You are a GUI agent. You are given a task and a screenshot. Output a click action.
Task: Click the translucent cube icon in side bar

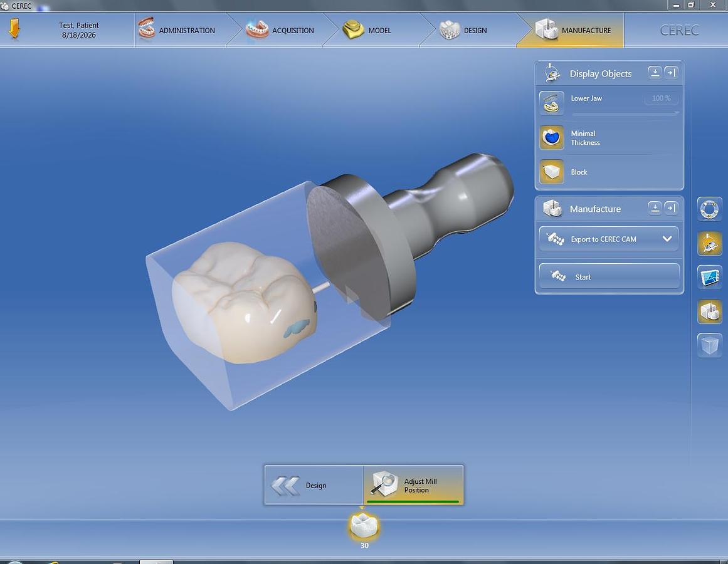tap(709, 345)
